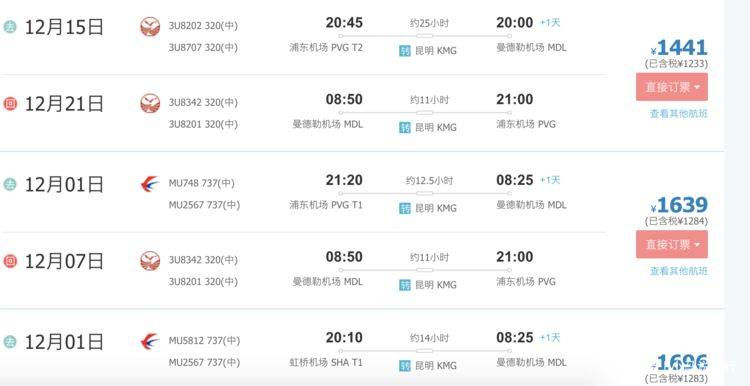Click the 转 transfer icon on the 21:20 flight
The width and height of the screenshot is (750, 386).
[x=405, y=208]
